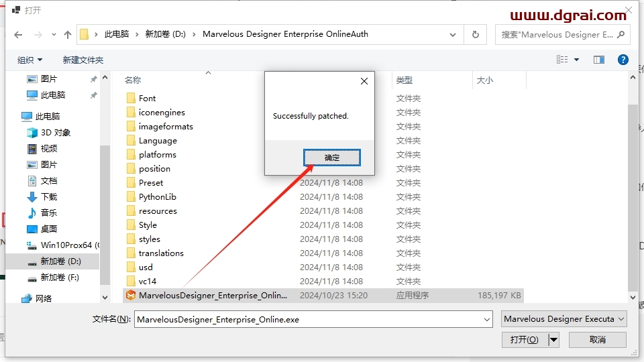Select the resources folder
This screenshot has height=362, width=644.
158,211
